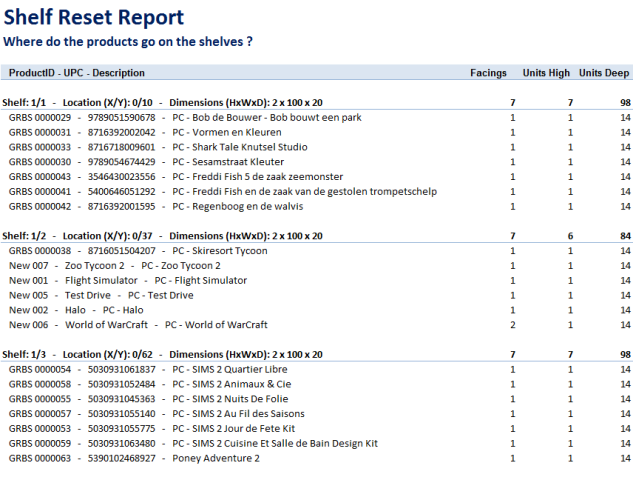Click Units High total 6 for Shelf 1/2
Image resolution: width=633 pixels, height=480 pixels.
pyautogui.click(x=570, y=236)
